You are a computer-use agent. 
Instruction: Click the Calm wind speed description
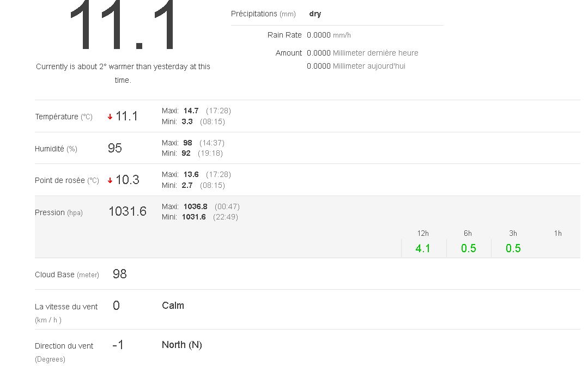(x=173, y=306)
